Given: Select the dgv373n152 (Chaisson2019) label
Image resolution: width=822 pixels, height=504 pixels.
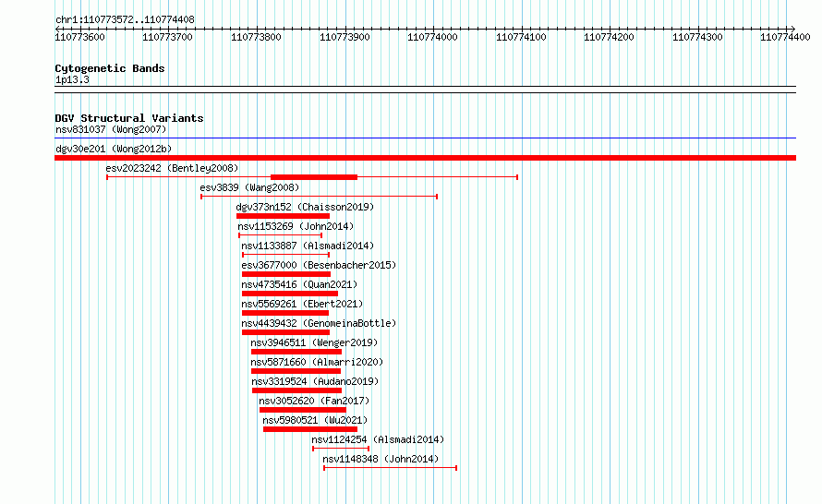Looking at the screenshot, I should point(305,207).
